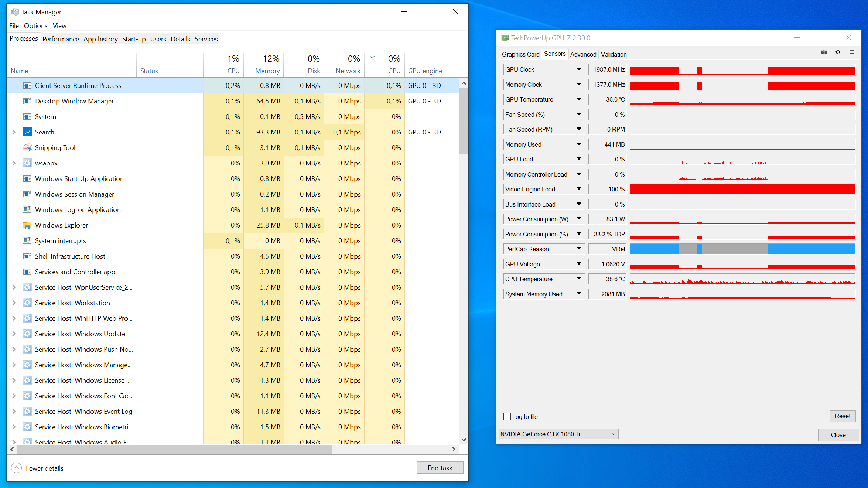This screenshot has height=488, width=868.
Task: Open the GPU-Z hamburger menu icon
Action: click(x=852, y=52)
